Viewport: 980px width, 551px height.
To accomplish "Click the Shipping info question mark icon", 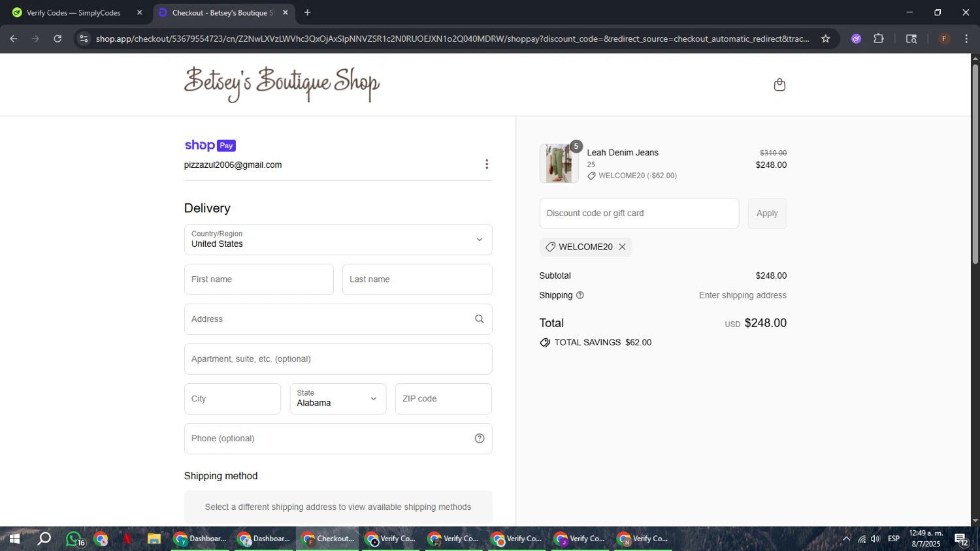I will click(x=580, y=296).
